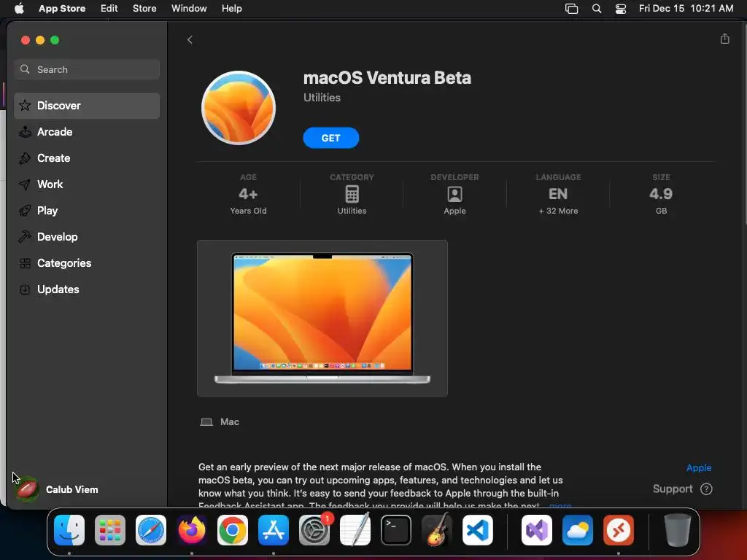The width and height of the screenshot is (747, 560).
Task: Click the Utilities subtitle under app title
Action: coord(322,98)
